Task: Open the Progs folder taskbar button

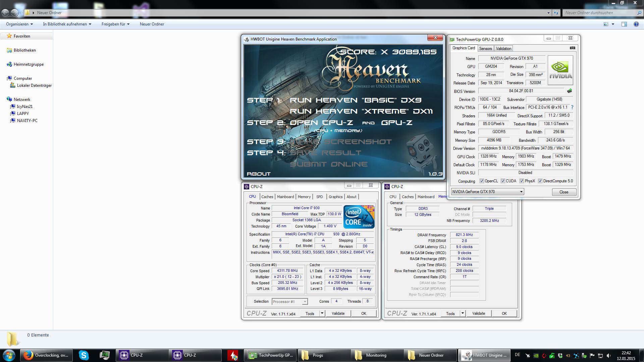Action: point(324,355)
